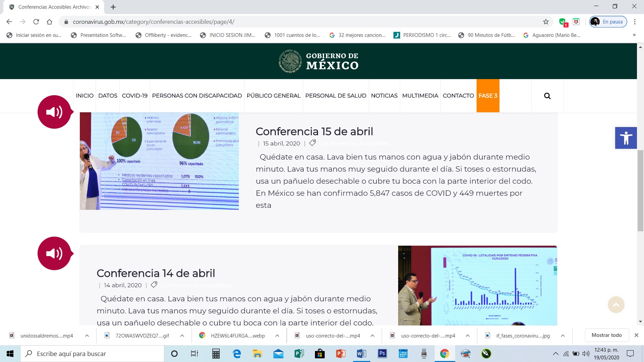The height and width of the screenshot is (362, 644).
Task: Open Word from the taskbar
Action: 361,354
